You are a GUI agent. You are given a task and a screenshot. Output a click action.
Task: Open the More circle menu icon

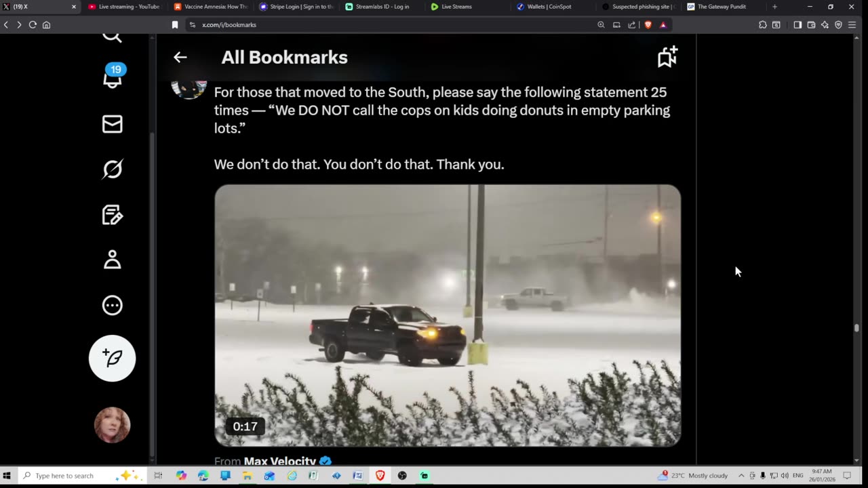pos(113,305)
